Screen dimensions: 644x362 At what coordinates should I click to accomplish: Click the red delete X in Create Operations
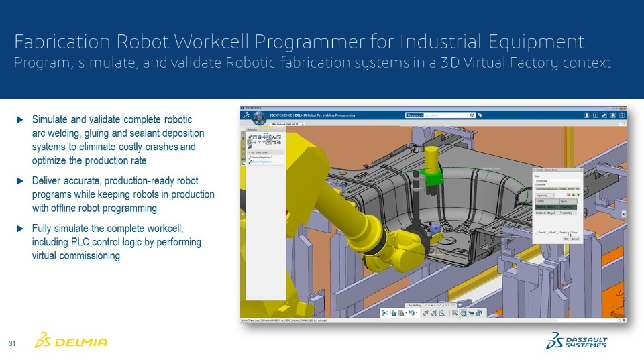pos(568,195)
